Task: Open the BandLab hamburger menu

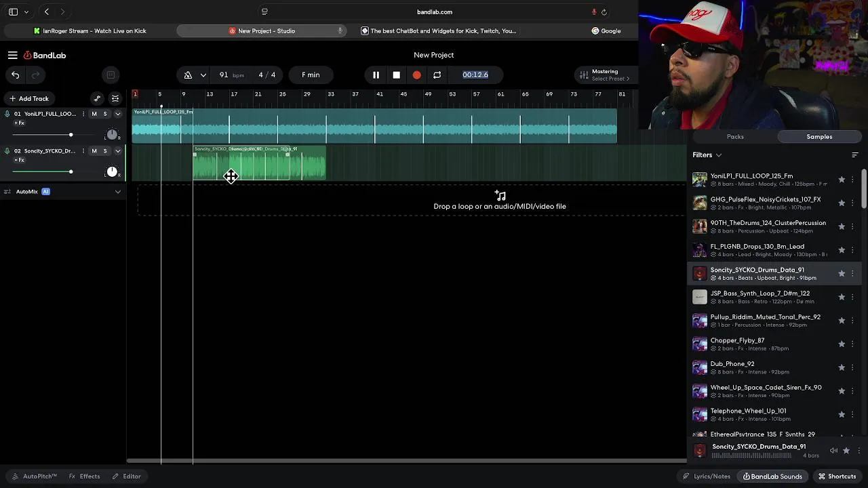Action: pos(13,56)
